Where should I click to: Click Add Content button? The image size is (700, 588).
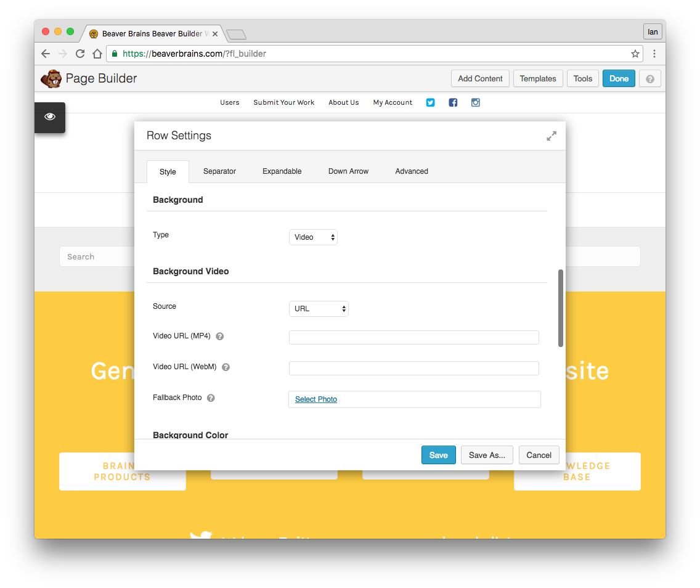click(480, 78)
